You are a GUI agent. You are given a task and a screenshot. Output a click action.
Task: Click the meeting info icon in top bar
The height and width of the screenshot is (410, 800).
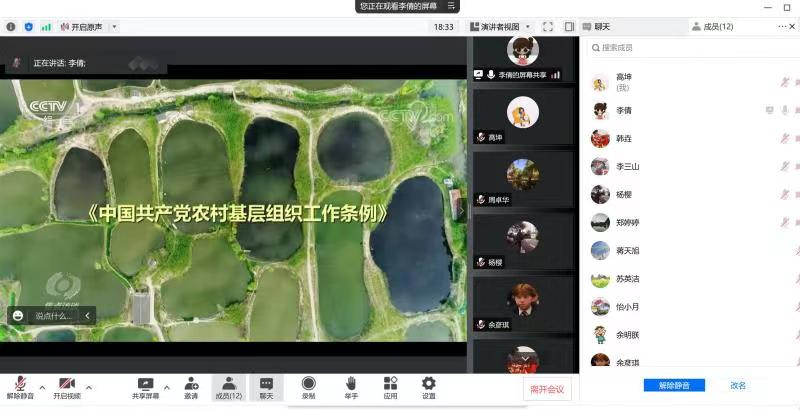coord(11,27)
